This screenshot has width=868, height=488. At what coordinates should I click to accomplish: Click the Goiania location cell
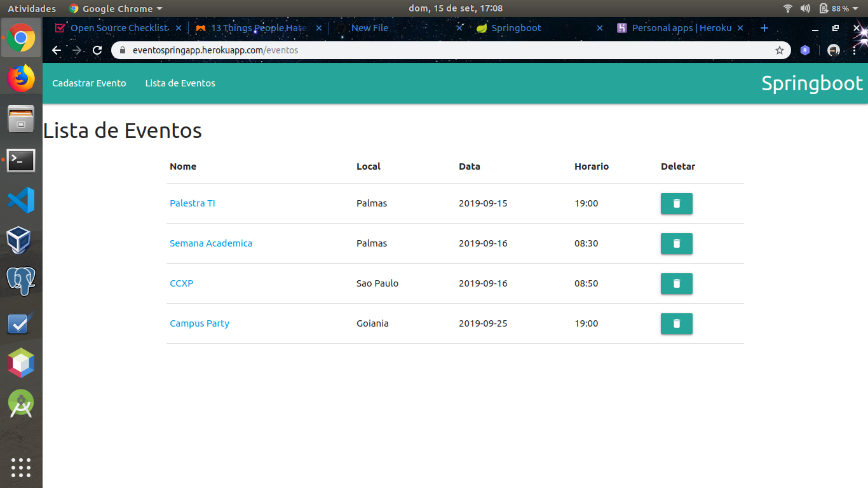pos(372,323)
